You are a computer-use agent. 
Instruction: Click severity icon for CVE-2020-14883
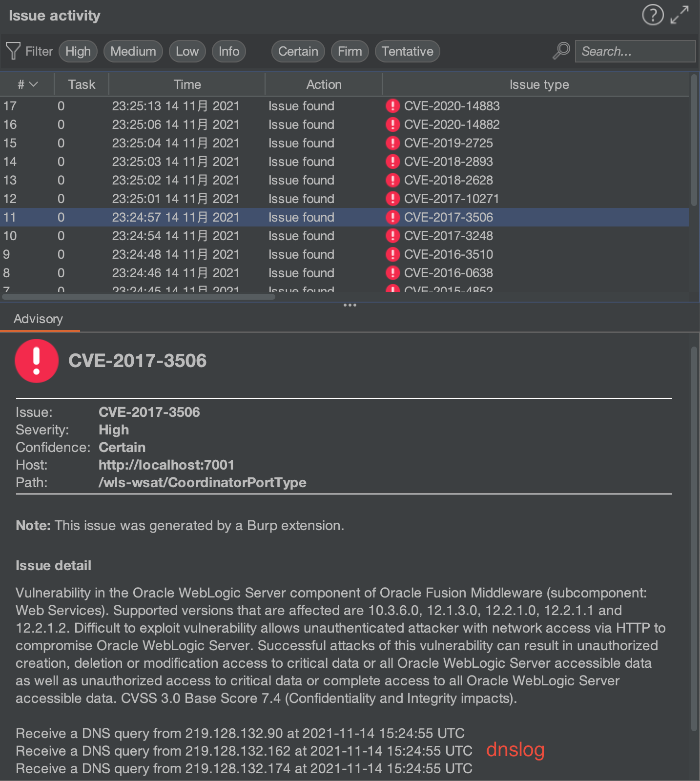pos(392,106)
